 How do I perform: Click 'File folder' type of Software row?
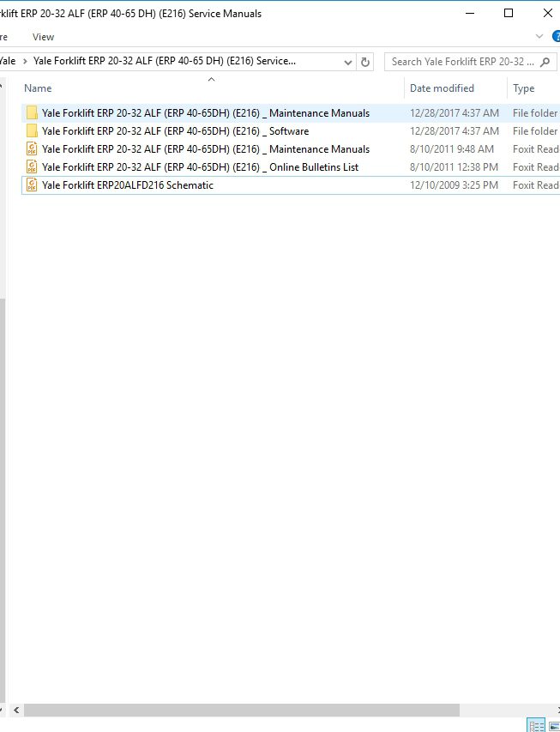[535, 131]
